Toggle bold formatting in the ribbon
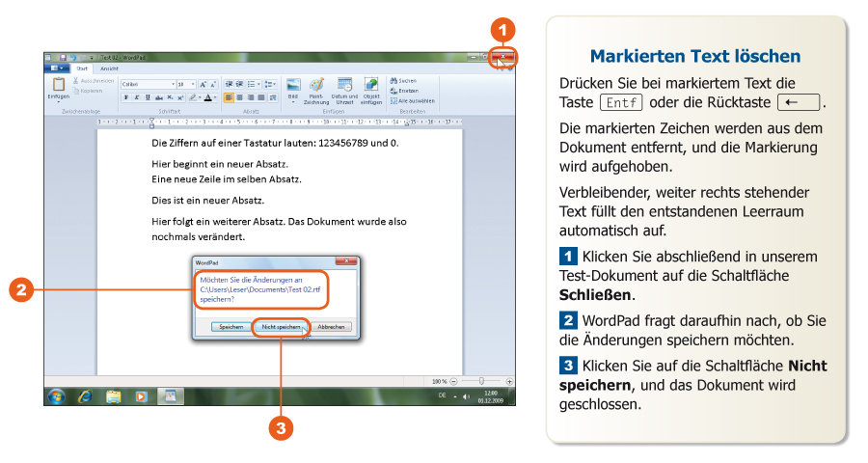Screen dimensions: 868x463 pyautogui.click(x=126, y=97)
